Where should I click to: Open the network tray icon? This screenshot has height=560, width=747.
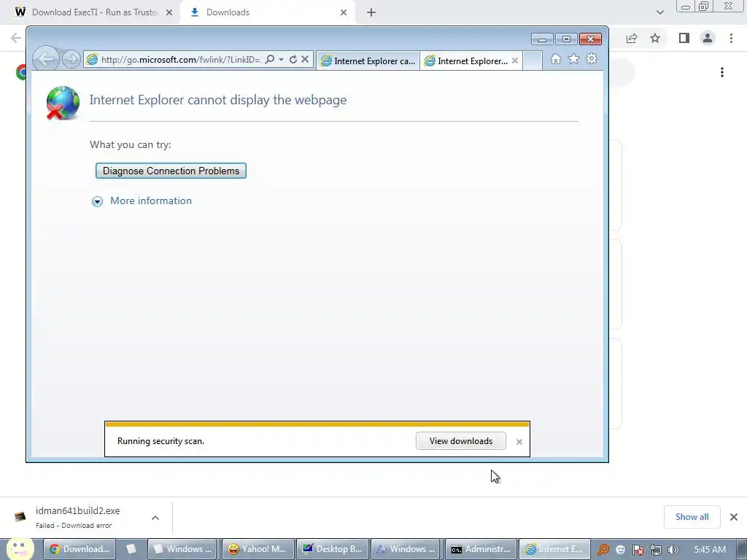[x=656, y=550]
